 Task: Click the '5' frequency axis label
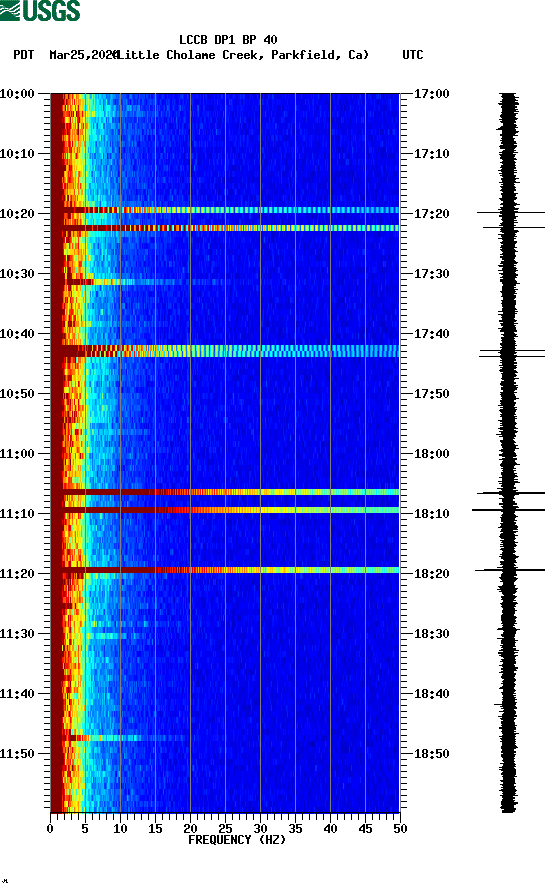85,829
